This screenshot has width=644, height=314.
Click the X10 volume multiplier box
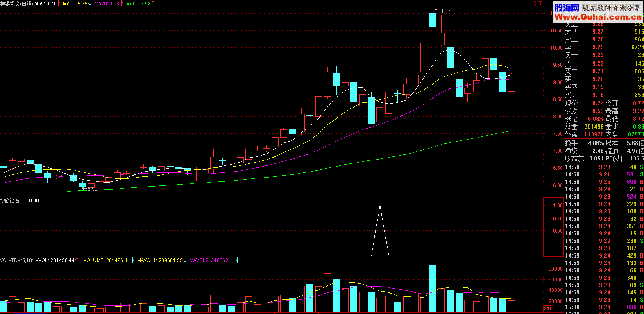(548, 309)
